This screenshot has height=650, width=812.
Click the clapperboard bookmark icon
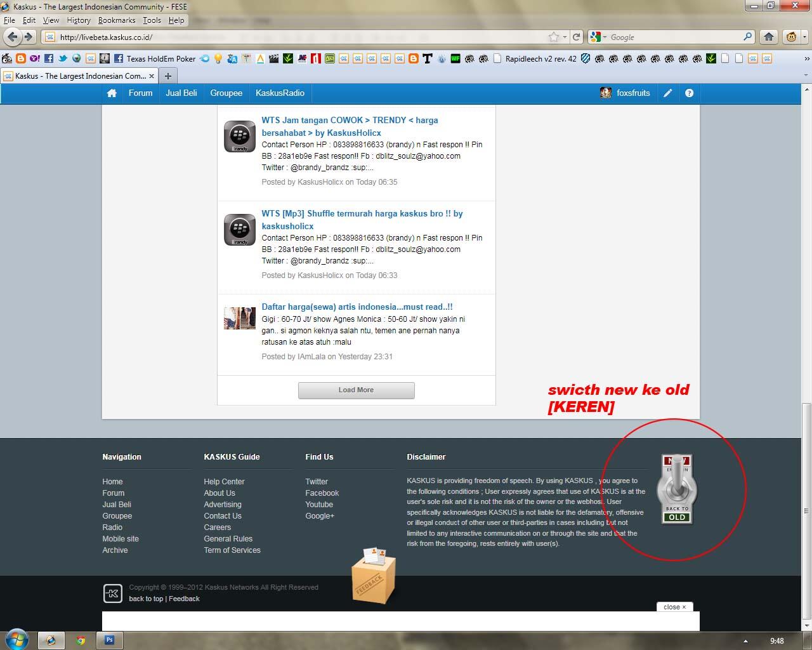tap(274, 58)
